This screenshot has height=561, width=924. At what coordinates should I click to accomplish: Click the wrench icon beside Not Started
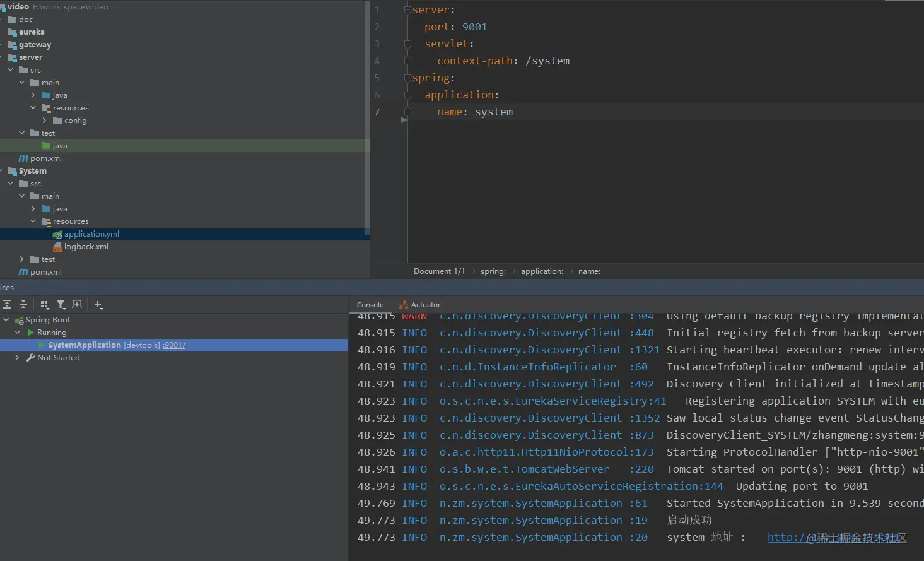(30, 358)
